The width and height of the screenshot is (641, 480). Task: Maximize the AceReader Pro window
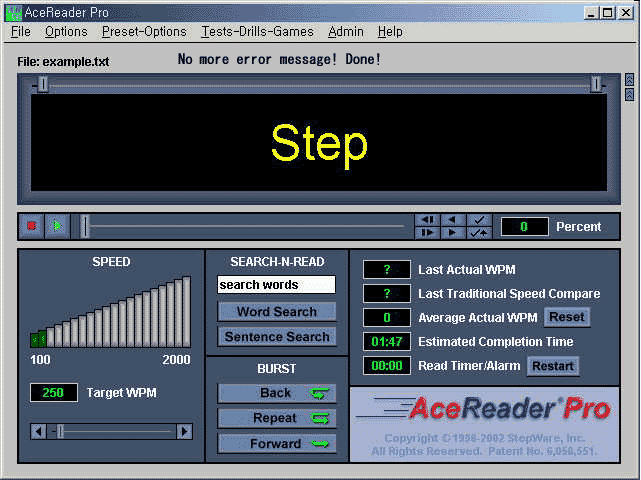click(x=607, y=13)
